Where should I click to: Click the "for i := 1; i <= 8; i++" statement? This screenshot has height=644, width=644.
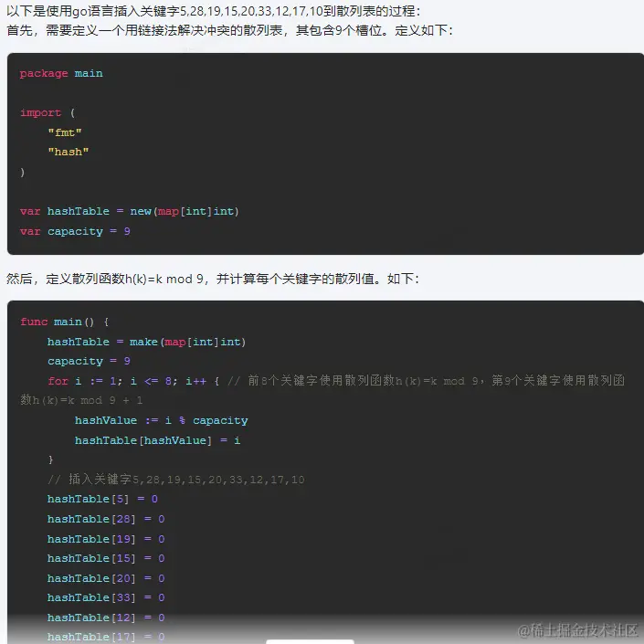134,381
